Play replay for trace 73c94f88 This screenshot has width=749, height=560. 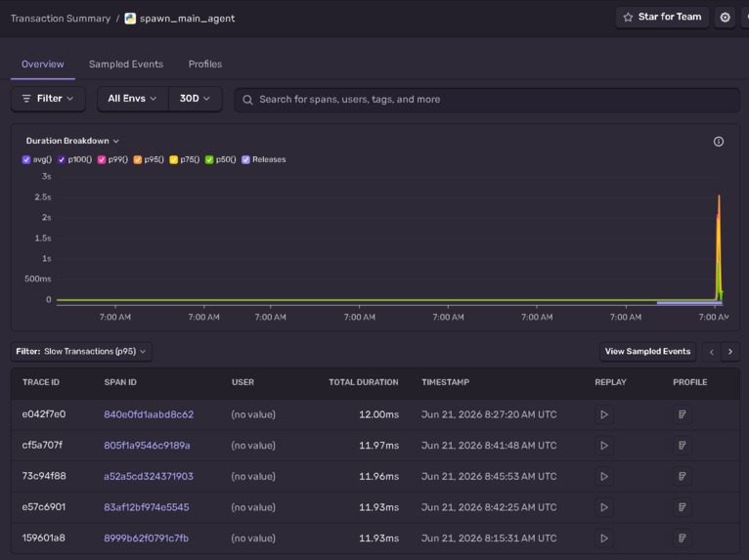(x=603, y=477)
